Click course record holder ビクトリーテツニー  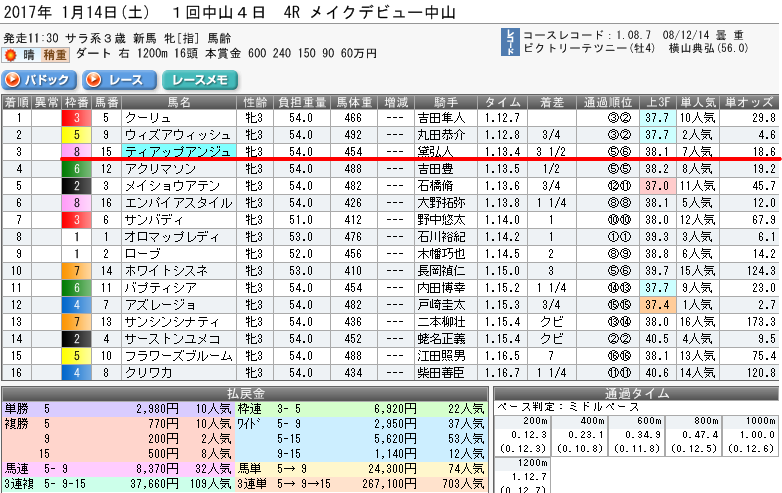click(575, 48)
